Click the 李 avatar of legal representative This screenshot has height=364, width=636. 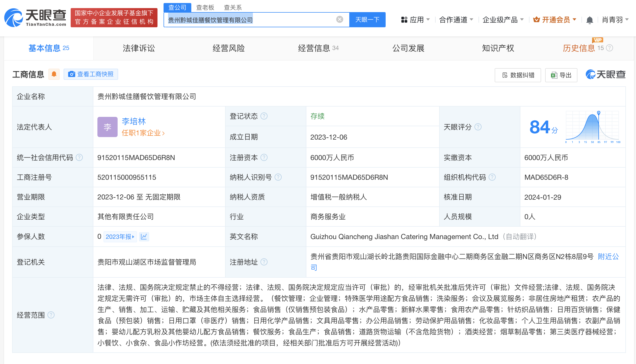tap(107, 127)
